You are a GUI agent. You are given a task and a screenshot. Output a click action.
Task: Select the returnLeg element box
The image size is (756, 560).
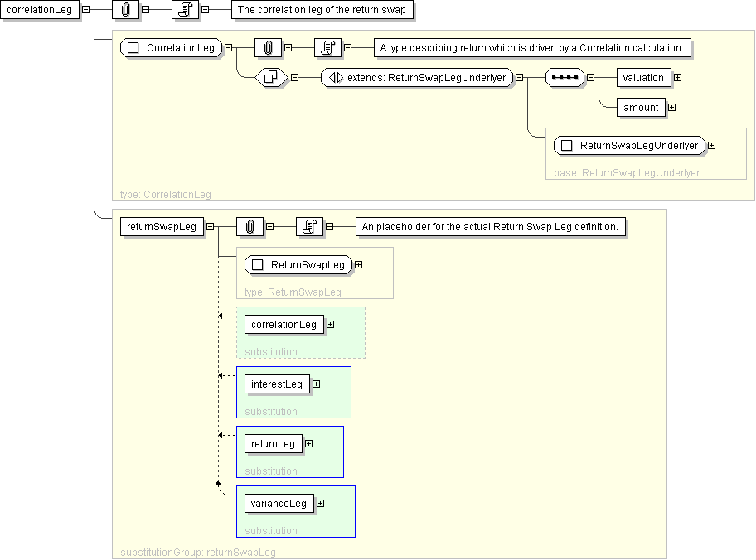(273, 444)
